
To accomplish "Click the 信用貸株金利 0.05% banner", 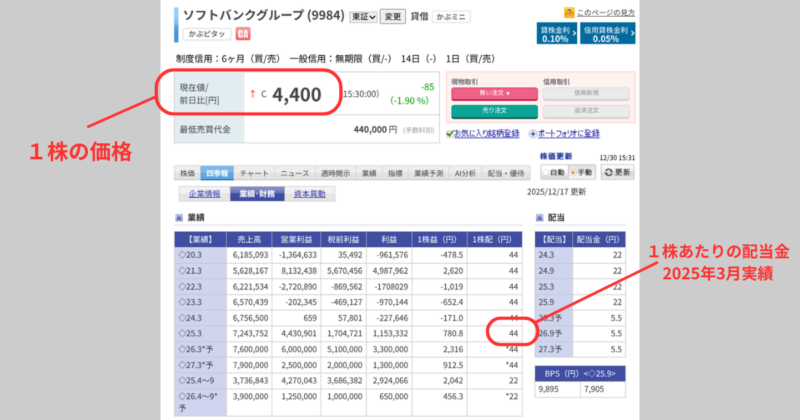I will (x=604, y=33).
